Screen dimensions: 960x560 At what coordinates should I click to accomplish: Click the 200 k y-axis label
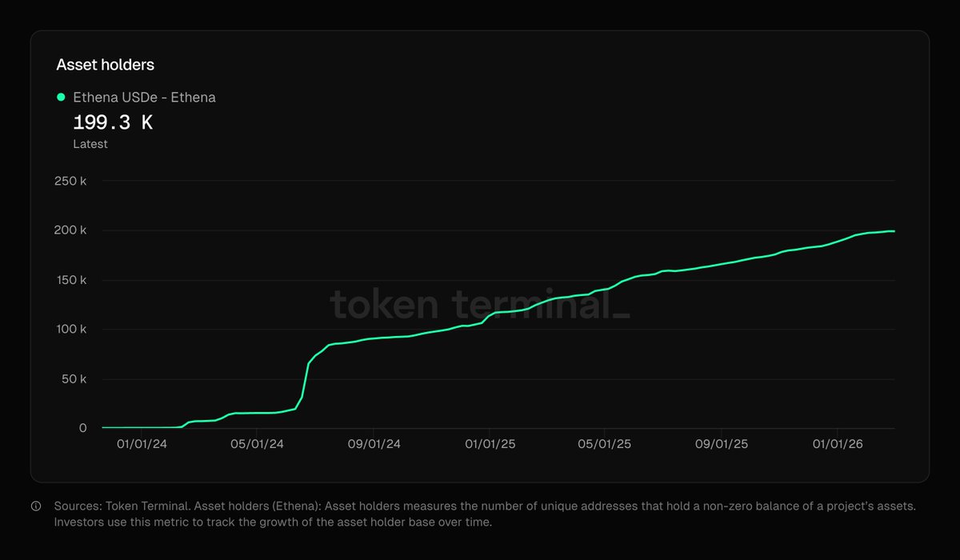click(x=71, y=231)
